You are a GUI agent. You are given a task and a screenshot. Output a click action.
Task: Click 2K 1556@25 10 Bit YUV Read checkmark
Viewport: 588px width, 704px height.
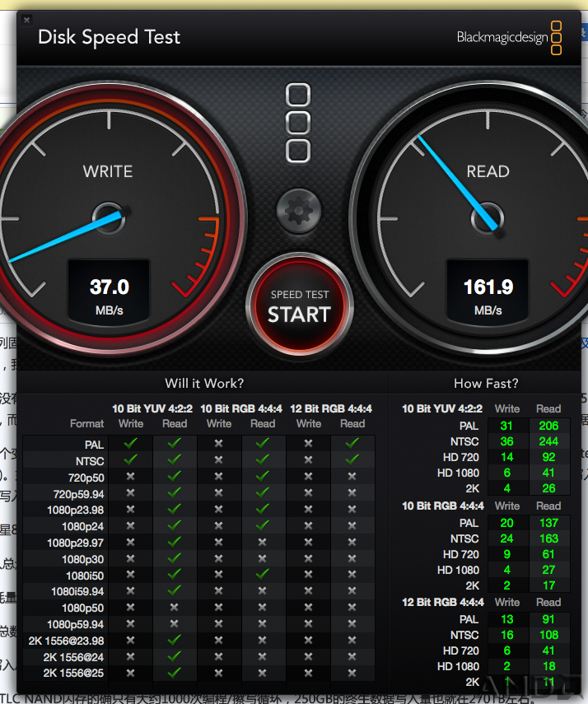[175, 673]
